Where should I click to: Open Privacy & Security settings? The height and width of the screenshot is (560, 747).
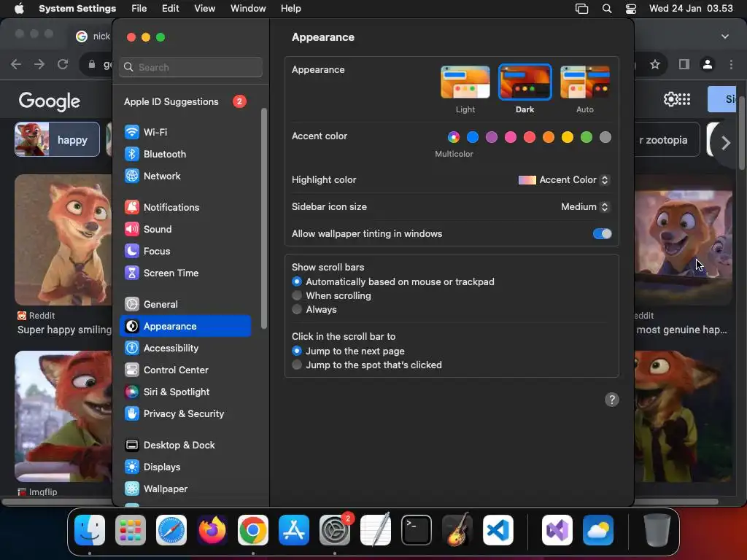point(185,414)
